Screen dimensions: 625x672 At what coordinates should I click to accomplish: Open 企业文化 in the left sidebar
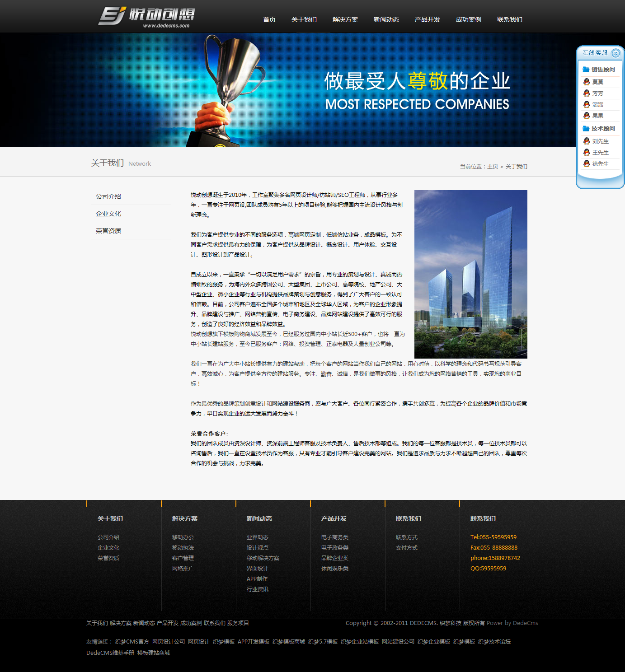108,214
